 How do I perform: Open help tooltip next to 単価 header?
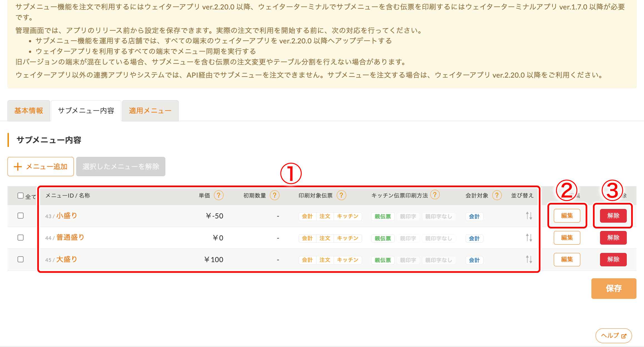[x=219, y=195]
